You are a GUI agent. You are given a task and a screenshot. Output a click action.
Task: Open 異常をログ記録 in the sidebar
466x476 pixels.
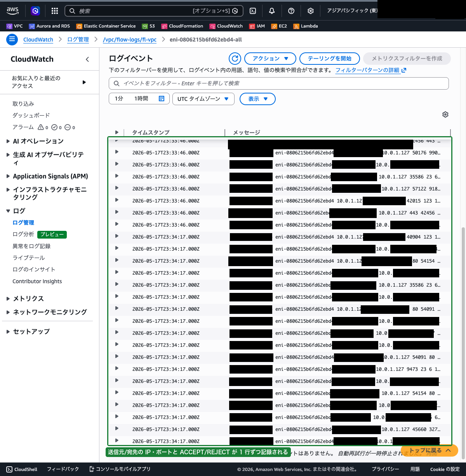pyautogui.click(x=31, y=246)
